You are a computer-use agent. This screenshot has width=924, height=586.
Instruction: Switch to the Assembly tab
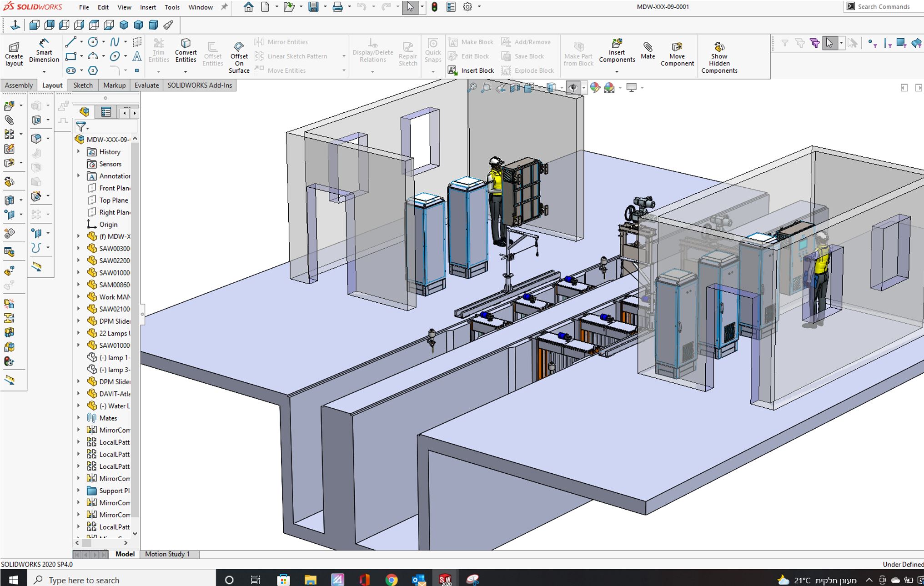coord(19,85)
